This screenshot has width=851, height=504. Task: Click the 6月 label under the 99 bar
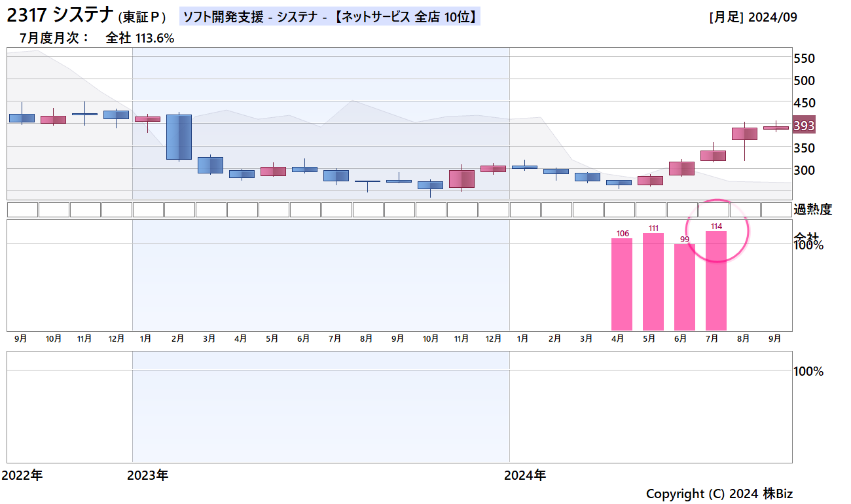click(680, 338)
